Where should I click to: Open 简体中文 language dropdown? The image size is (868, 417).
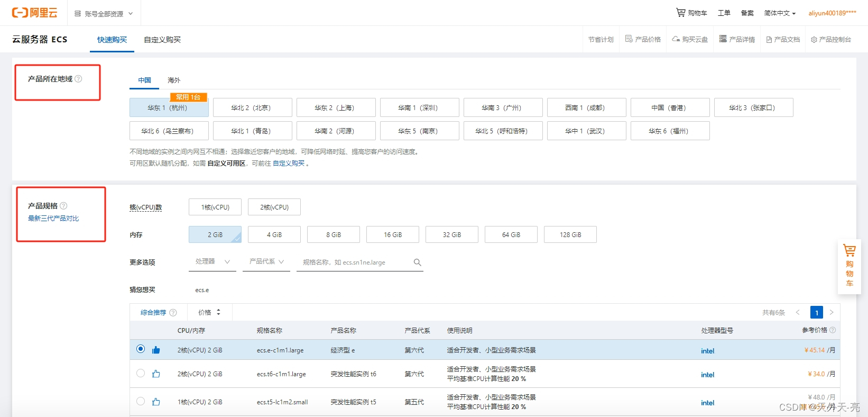(x=780, y=13)
